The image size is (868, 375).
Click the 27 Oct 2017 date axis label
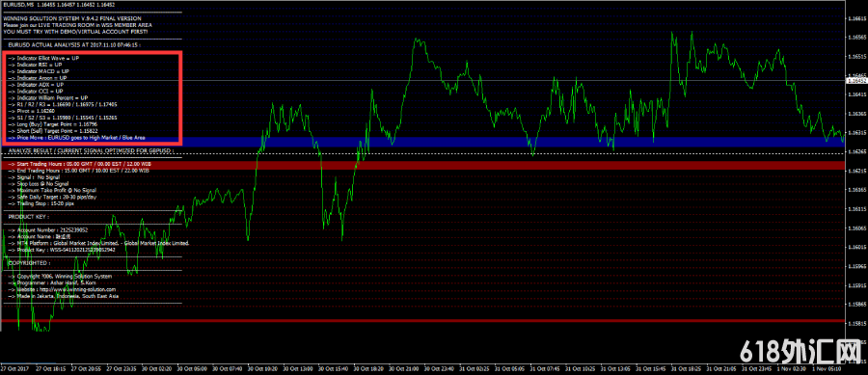[14, 368]
